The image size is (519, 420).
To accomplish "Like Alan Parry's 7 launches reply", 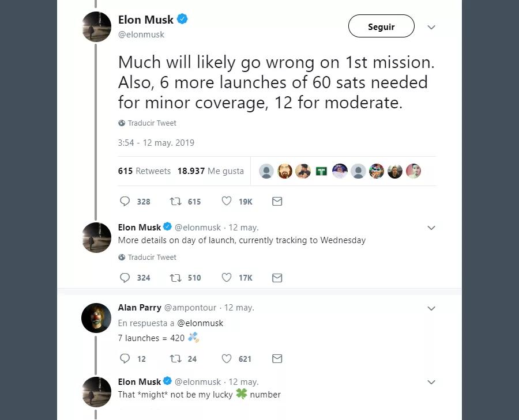I will [x=226, y=358].
